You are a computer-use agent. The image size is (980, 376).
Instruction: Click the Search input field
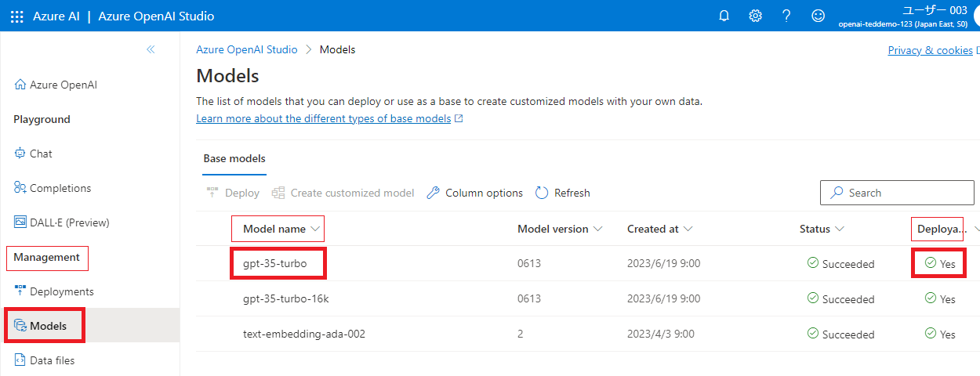tap(897, 193)
